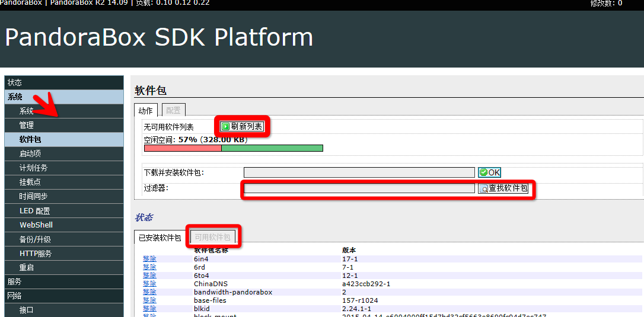Click package name ChinaDNS
This screenshot has height=317, width=644.
(211, 284)
